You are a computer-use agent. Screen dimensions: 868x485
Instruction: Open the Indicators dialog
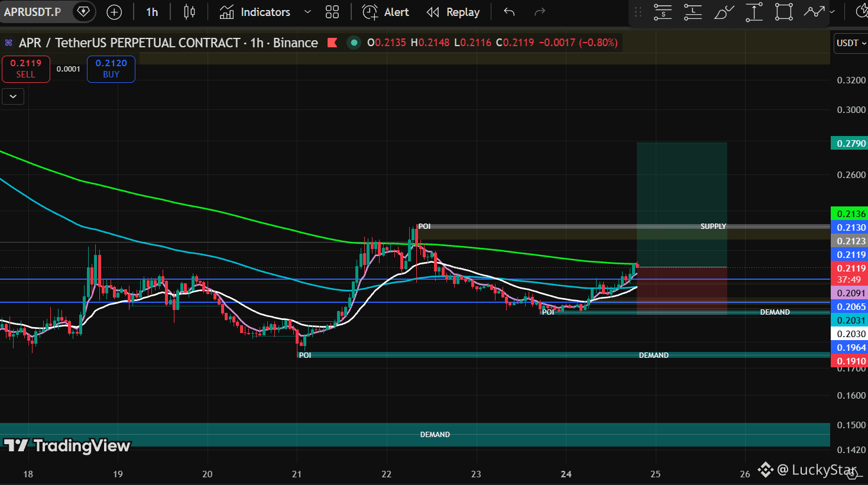coord(255,12)
